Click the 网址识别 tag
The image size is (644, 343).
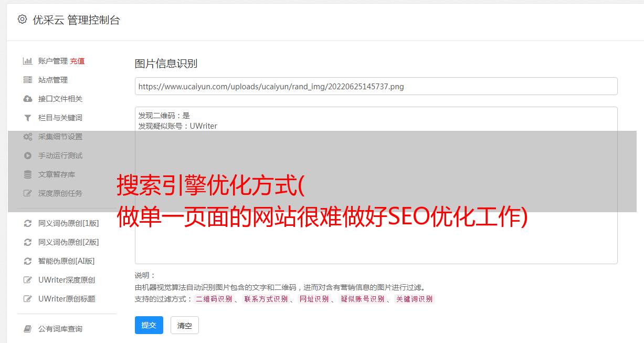pyautogui.click(x=314, y=299)
